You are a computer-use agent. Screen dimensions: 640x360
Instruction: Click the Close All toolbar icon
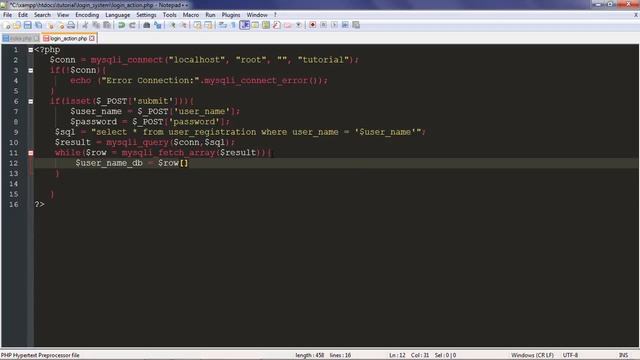[61, 25]
